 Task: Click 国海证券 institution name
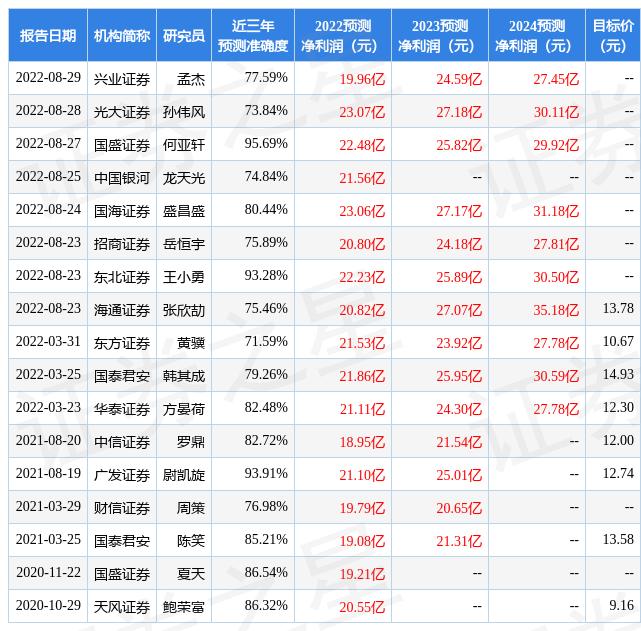pos(121,211)
